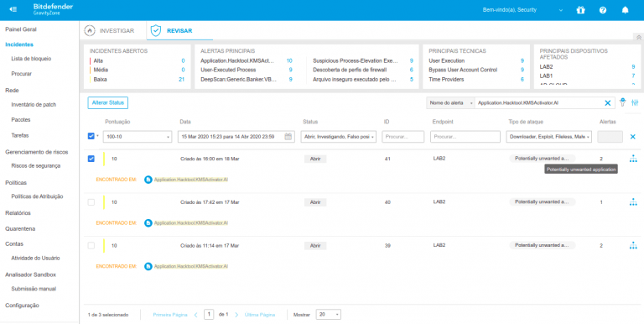Toggle the select-all checkbox in filter row
This screenshot has width=644, height=324.
[91, 136]
